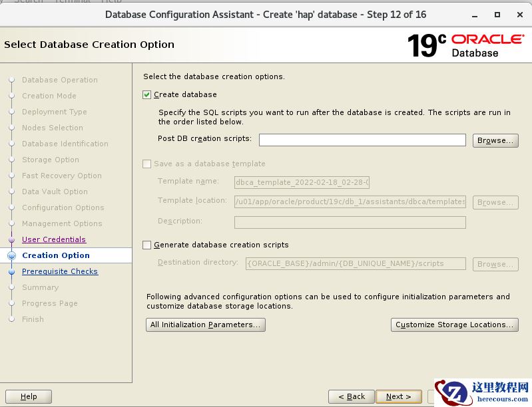The width and height of the screenshot is (532, 407).
Task: Click the template Description field
Action: tap(350, 223)
